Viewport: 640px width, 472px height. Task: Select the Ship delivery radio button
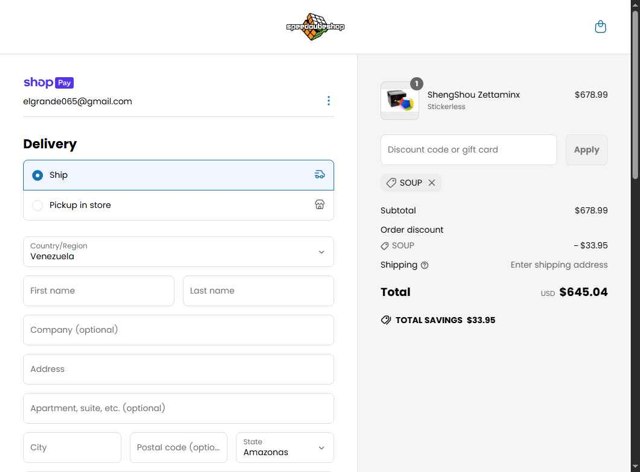point(38,175)
